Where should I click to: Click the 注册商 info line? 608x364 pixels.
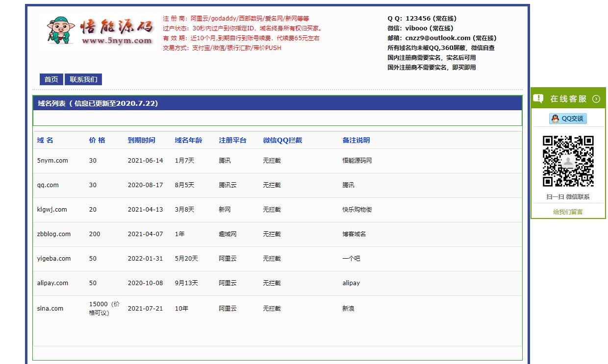236,19
